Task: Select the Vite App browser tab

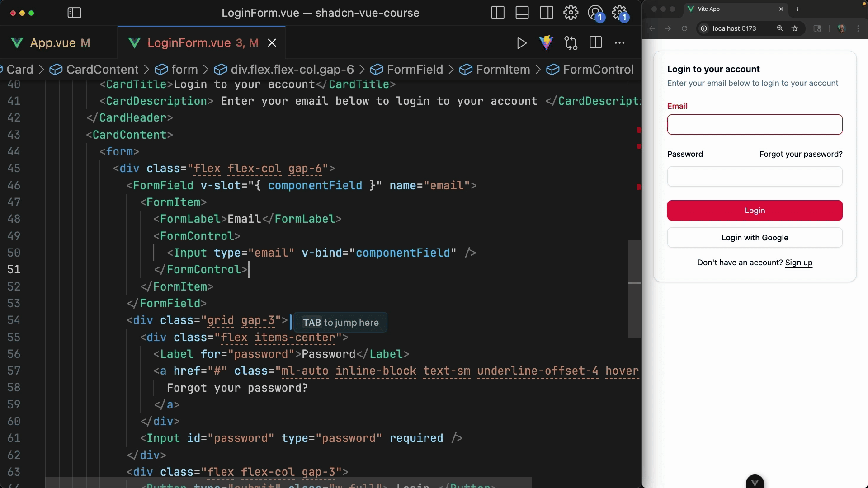Action: click(x=735, y=9)
